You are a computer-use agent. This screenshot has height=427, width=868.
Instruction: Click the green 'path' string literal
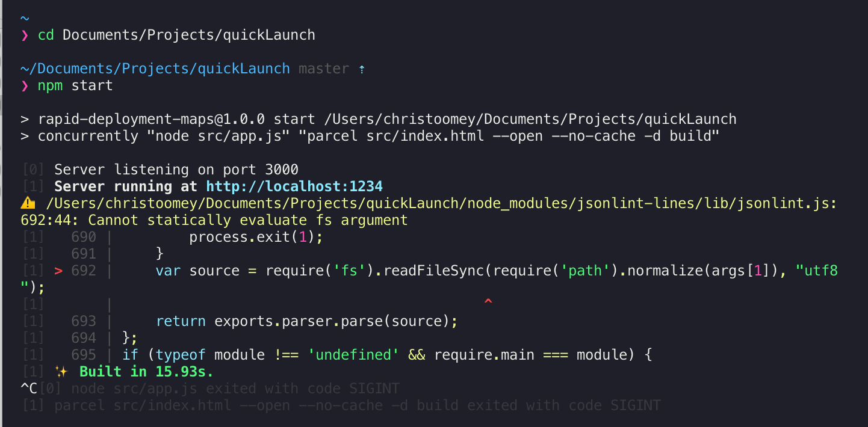coord(585,271)
